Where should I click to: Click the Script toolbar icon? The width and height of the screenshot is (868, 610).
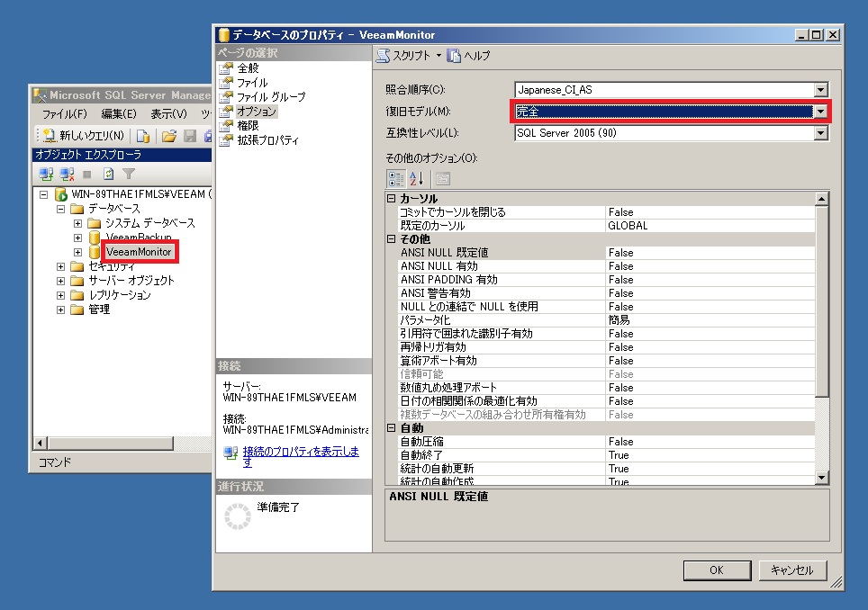383,55
